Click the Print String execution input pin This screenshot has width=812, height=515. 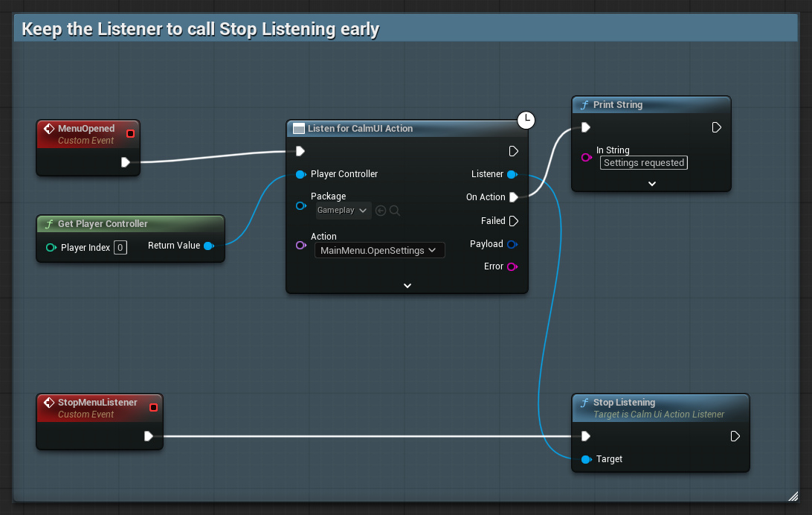586,127
